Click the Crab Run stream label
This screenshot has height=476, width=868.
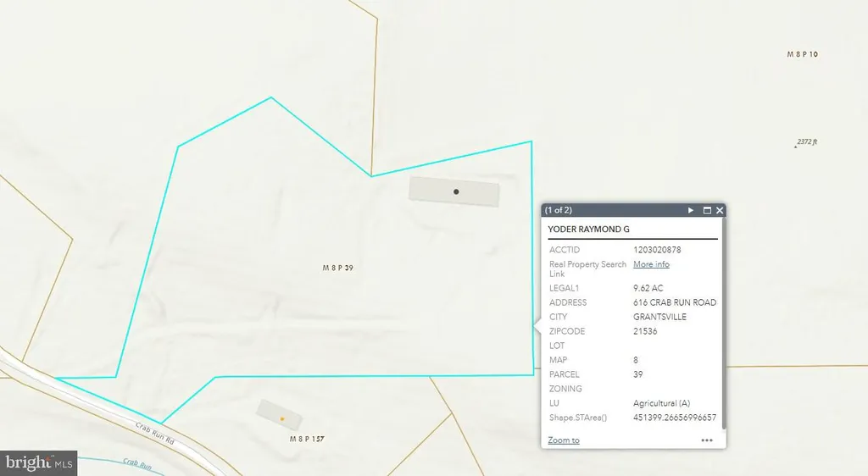click(136, 463)
